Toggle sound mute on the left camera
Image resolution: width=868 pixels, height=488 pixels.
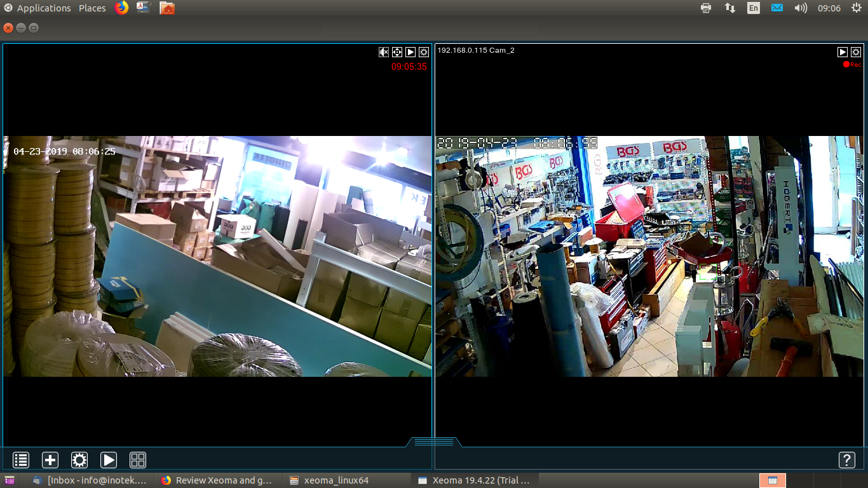click(x=384, y=52)
